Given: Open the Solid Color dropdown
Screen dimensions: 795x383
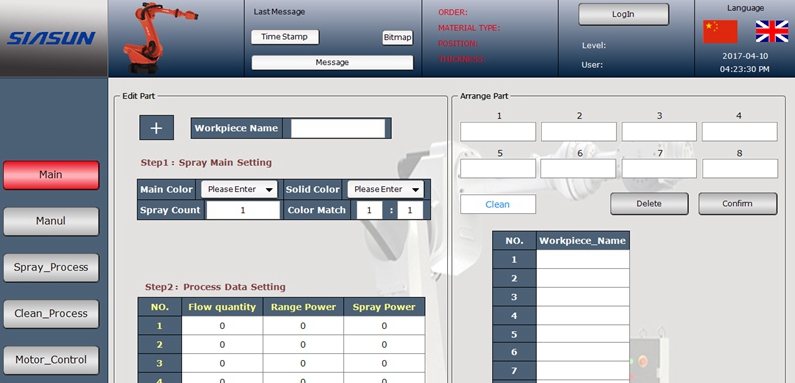Looking at the screenshot, I should tap(385, 189).
